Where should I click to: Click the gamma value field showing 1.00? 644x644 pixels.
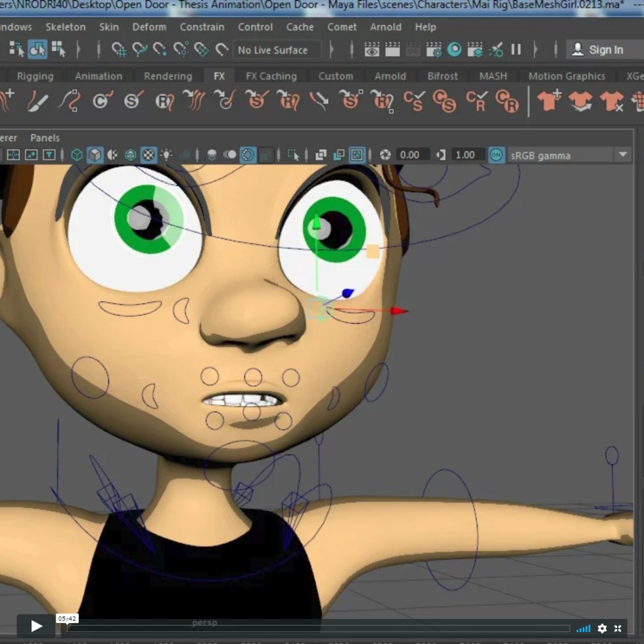465,155
